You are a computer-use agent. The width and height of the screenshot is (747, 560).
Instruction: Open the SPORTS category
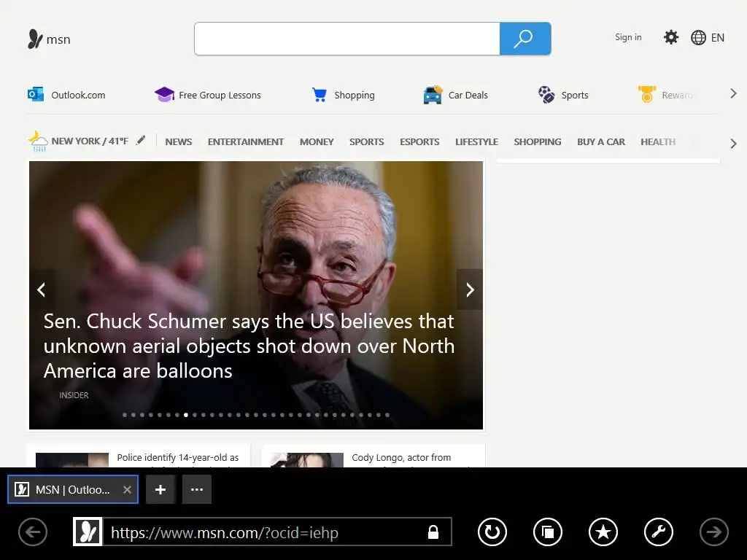coord(367,142)
